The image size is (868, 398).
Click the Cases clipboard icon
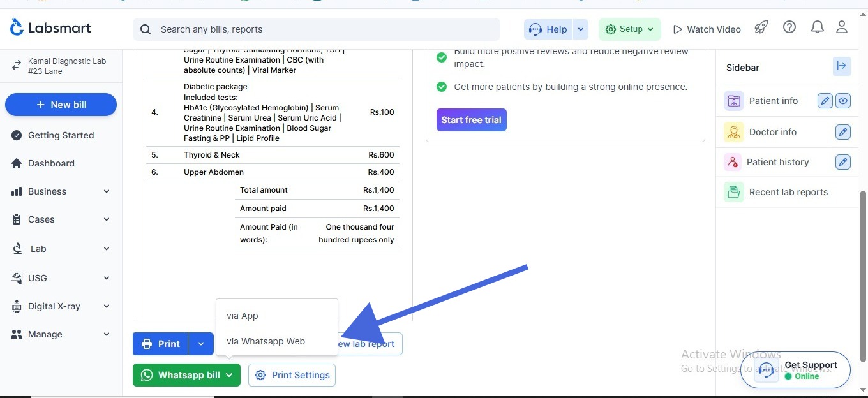coord(17,219)
